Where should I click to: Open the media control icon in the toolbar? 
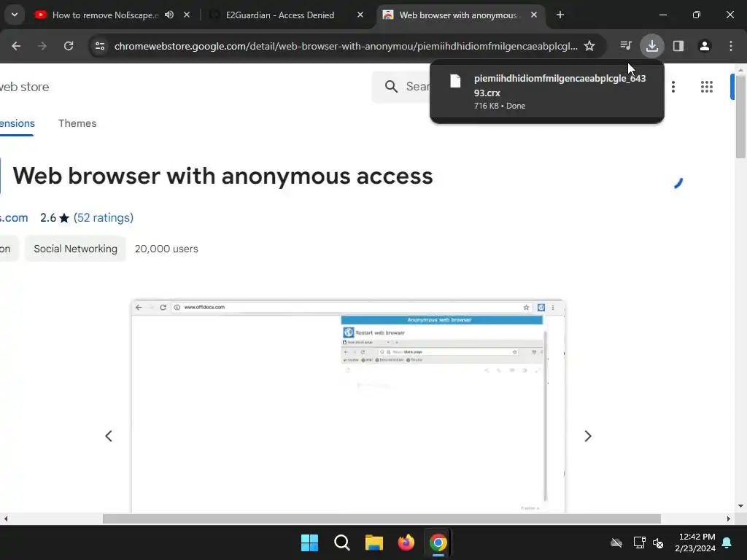pyautogui.click(x=626, y=46)
